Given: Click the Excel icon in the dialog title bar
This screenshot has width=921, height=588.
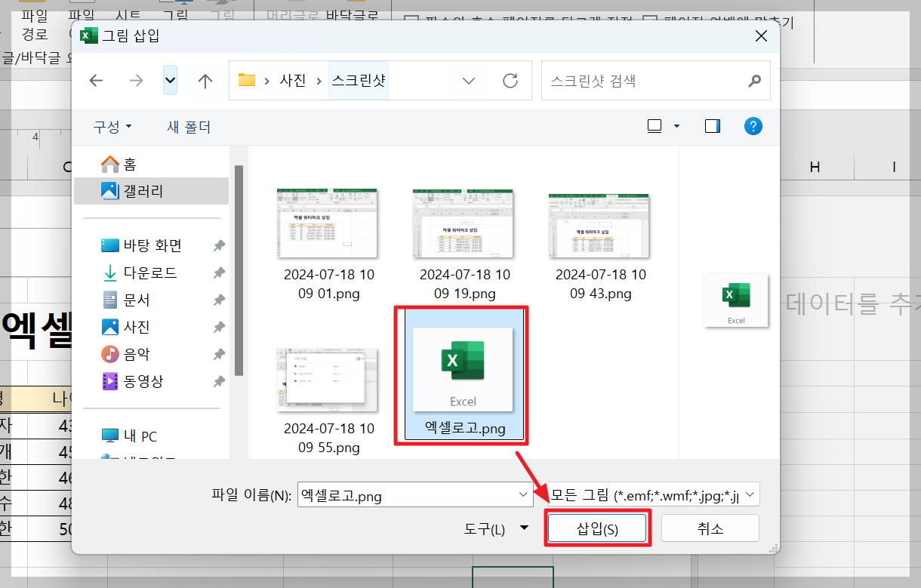Looking at the screenshot, I should [x=91, y=35].
